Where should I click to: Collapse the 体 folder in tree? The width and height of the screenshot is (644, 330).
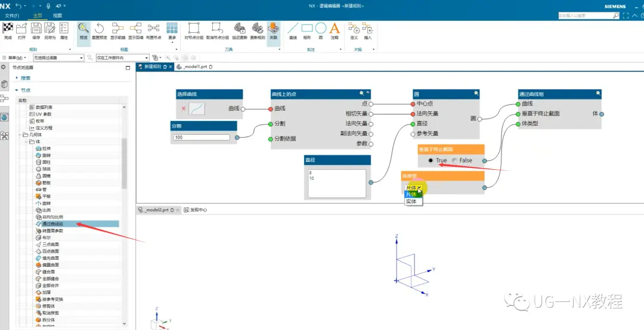(26, 142)
